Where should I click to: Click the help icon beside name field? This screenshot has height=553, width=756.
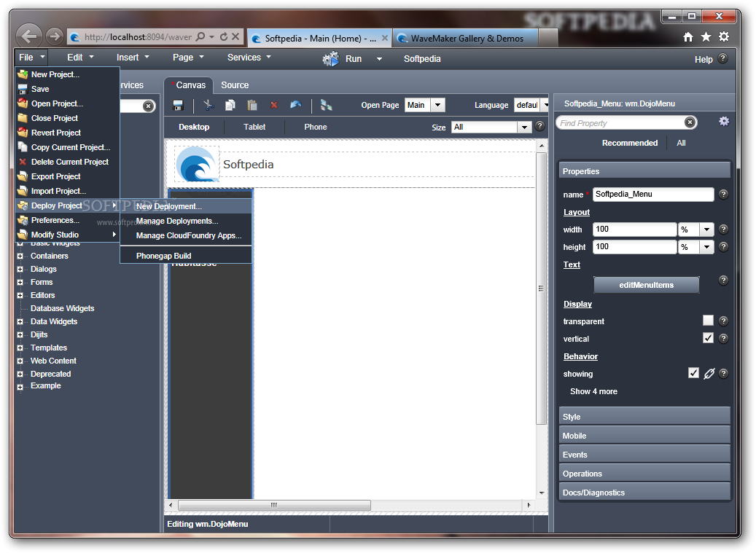click(x=723, y=194)
